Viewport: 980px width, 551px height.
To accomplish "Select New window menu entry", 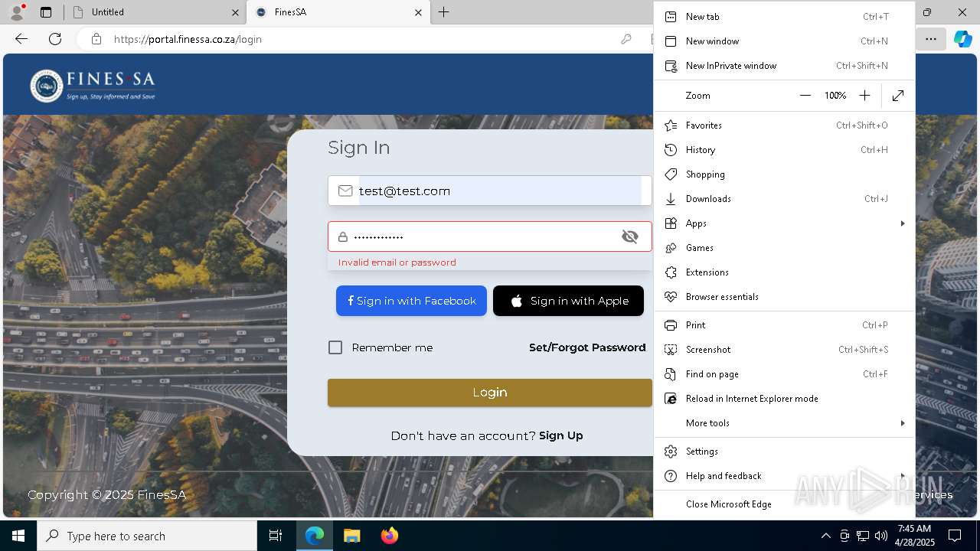I will (784, 41).
